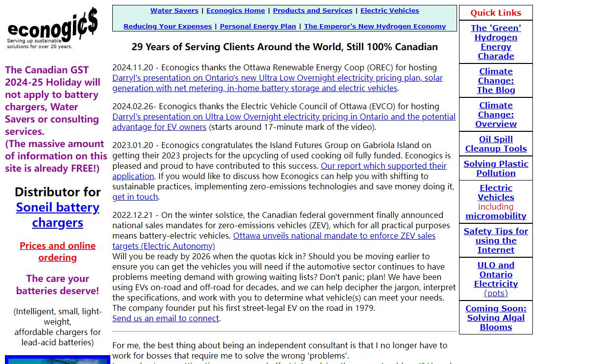The width and height of the screenshot is (591, 364).
Task: Open Electric Vehicles in the top navigation
Action: [390, 10]
